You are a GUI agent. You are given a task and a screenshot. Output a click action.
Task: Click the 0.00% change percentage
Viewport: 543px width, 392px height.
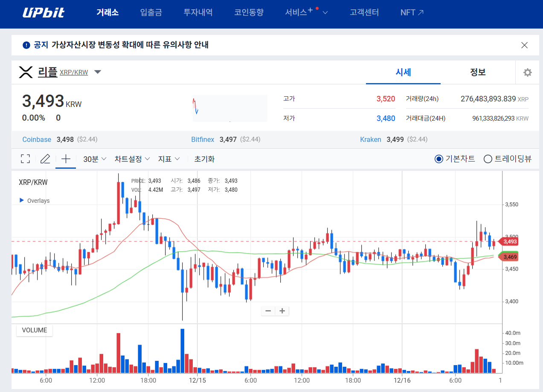coord(34,118)
